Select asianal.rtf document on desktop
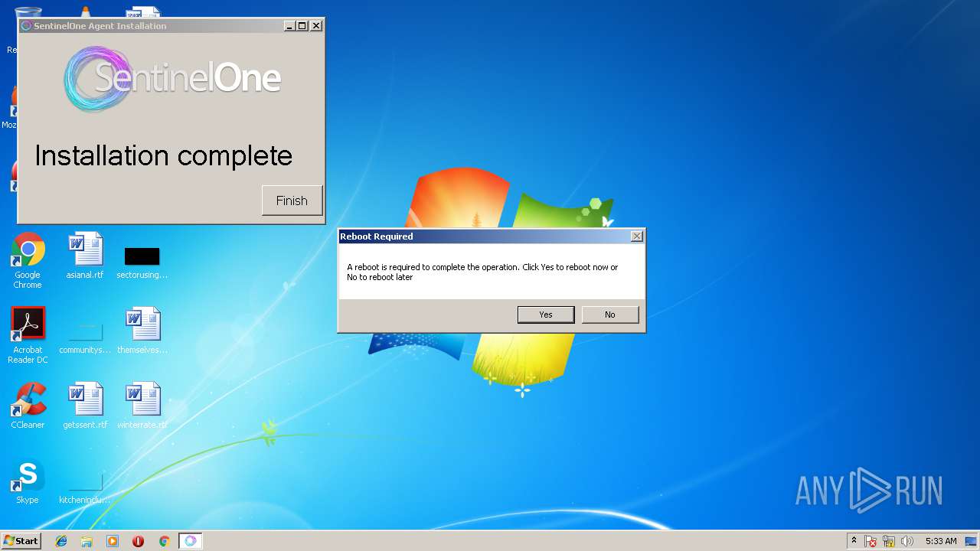980x551 pixels. (x=85, y=256)
